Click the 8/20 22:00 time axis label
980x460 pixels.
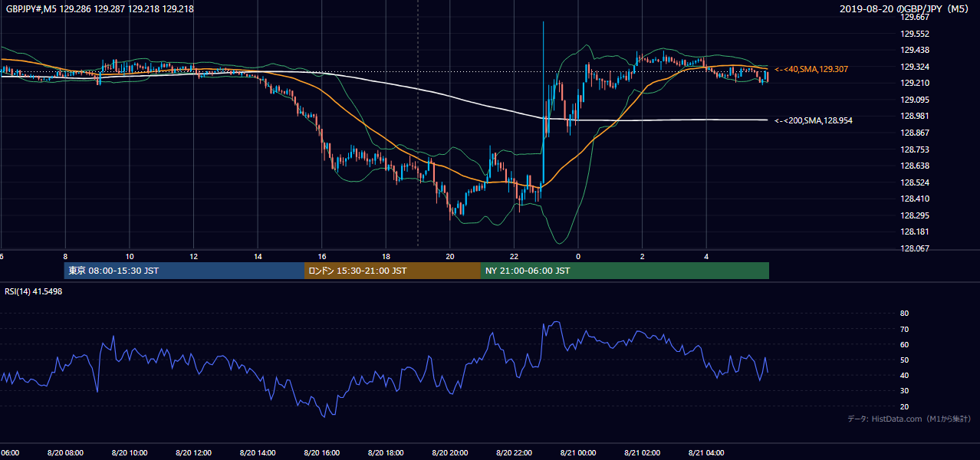point(514,453)
